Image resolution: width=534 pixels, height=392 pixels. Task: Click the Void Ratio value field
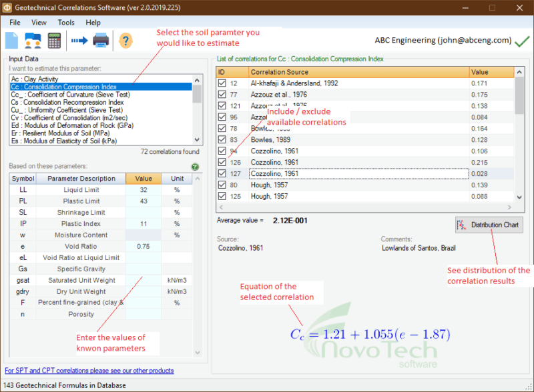coord(143,247)
